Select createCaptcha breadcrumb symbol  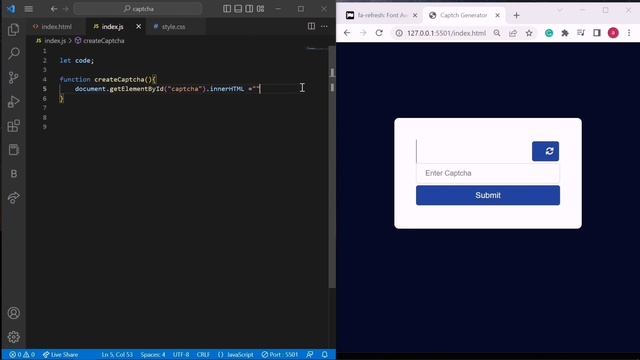[x=100, y=41]
